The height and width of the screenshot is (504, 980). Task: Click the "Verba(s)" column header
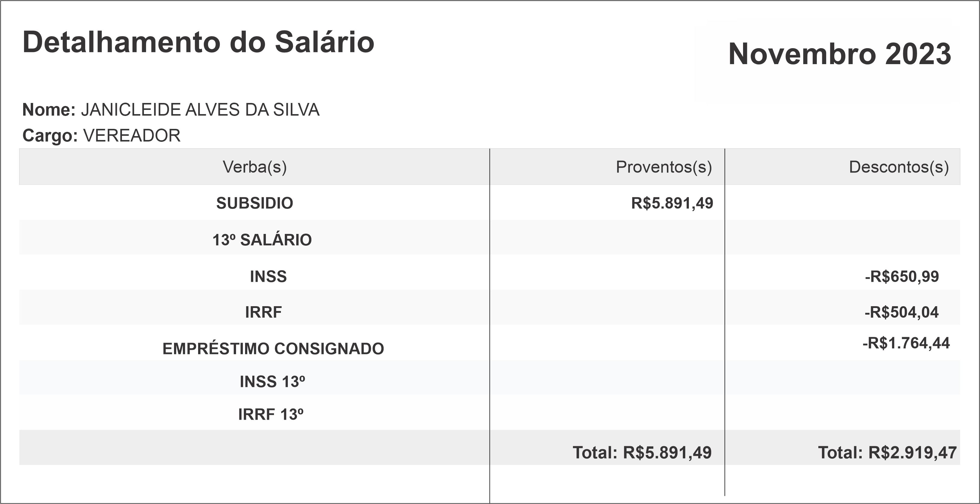coord(254,167)
